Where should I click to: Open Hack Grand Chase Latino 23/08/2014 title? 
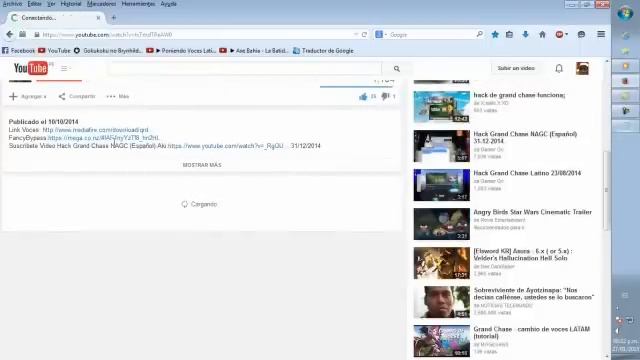(527, 173)
